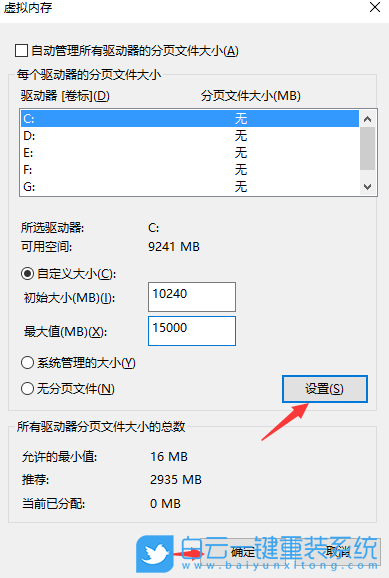Select drive F: in the list
This screenshot has width=389, height=578.
190,170
